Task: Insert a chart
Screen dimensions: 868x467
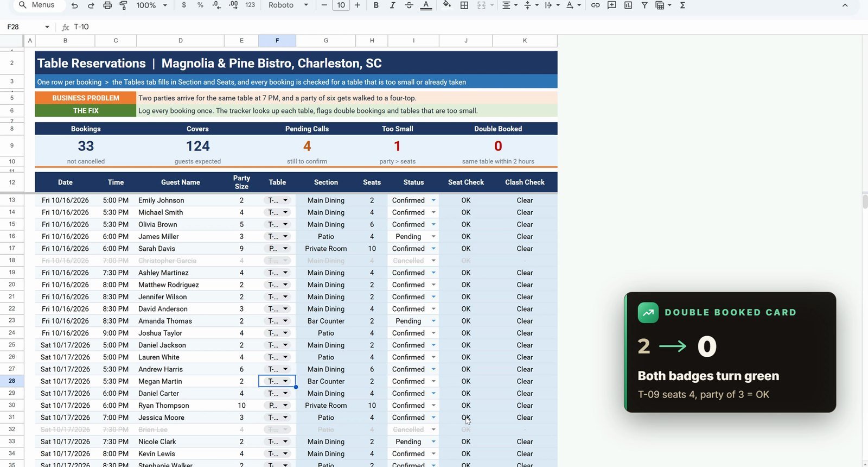Action: [628, 5]
